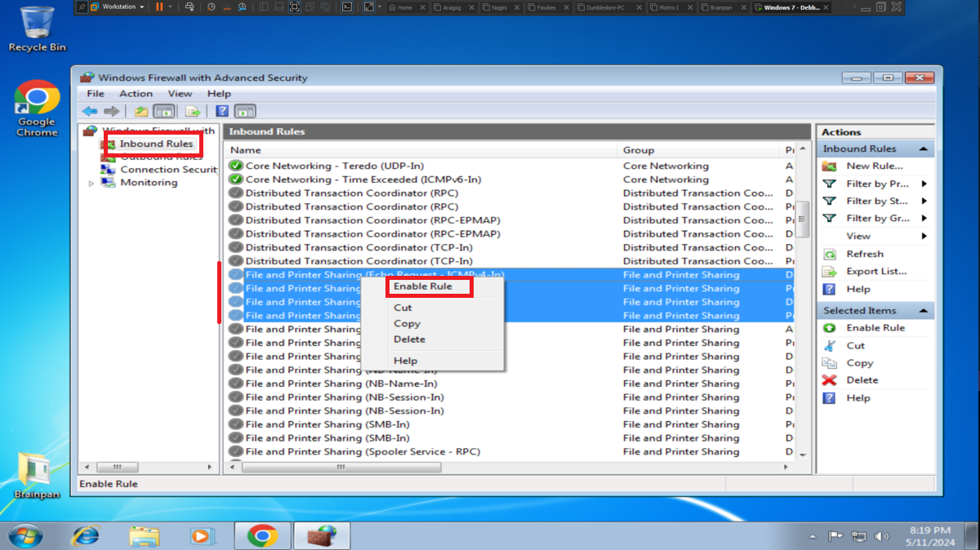Screen dimensions: 980x550
Task: Switch to the Dumbledore-PC VM tab
Action: tap(611, 7)
